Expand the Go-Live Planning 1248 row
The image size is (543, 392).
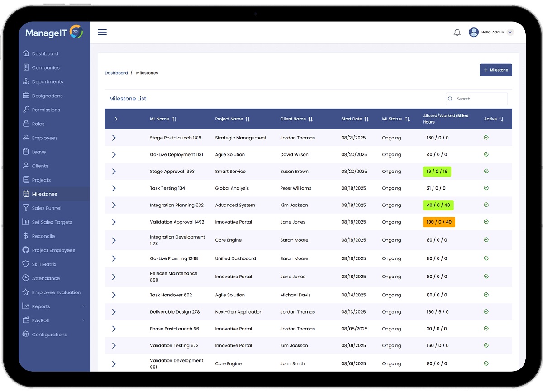point(114,258)
